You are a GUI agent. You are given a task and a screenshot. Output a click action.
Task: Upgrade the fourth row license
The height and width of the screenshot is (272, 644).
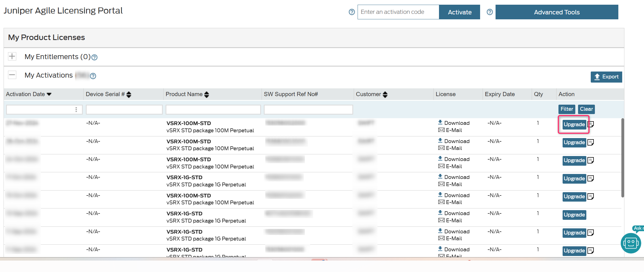click(x=574, y=179)
